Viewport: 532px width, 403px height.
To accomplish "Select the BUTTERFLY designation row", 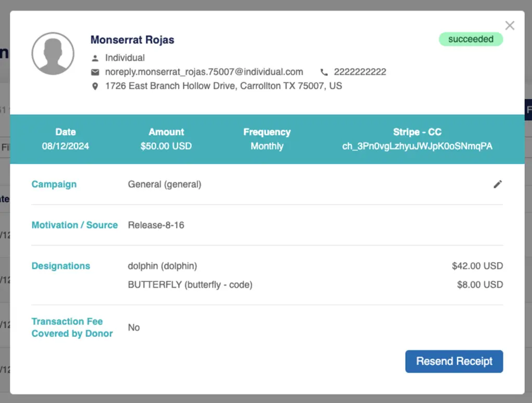I will (190, 285).
